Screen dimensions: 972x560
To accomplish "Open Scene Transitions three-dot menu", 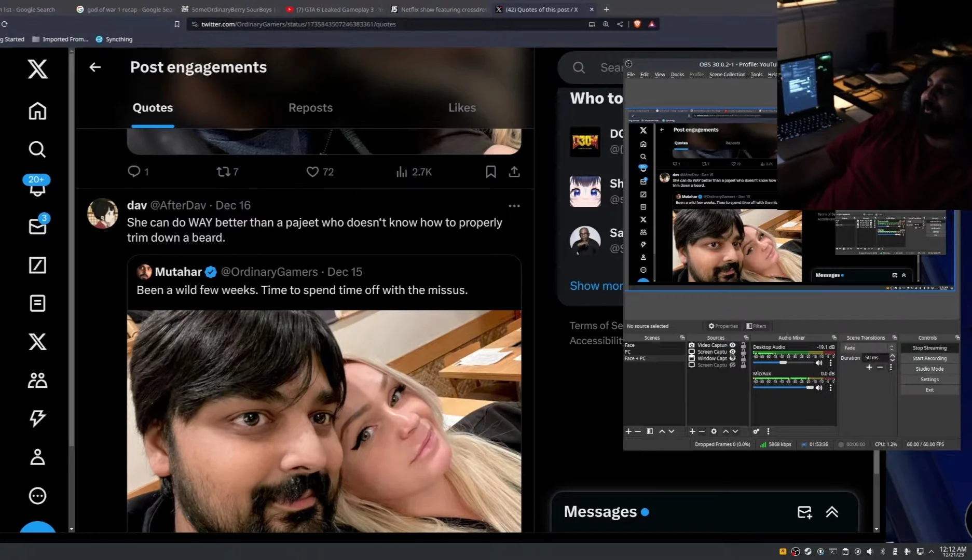I will (891, 367).
